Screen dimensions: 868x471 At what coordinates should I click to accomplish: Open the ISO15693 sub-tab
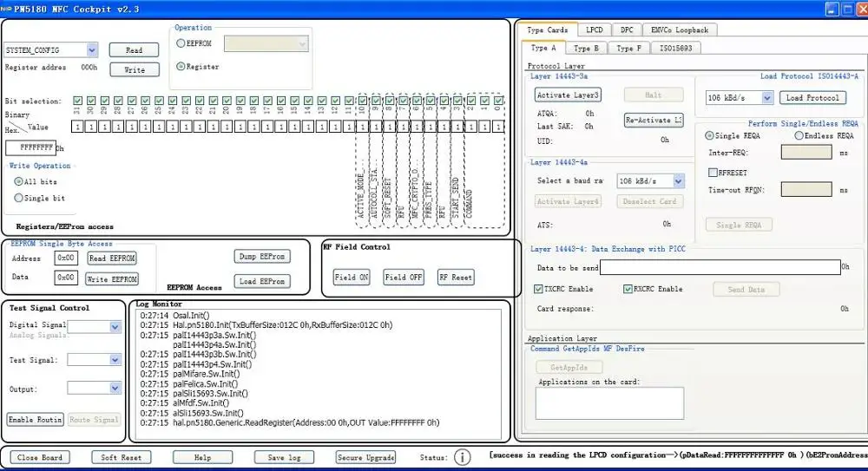tap(675, 49)
